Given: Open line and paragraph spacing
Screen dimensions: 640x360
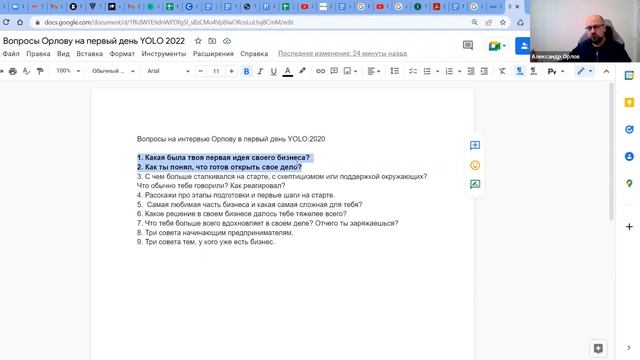Looking at the screenshot, I should click(x=395, y=71).
